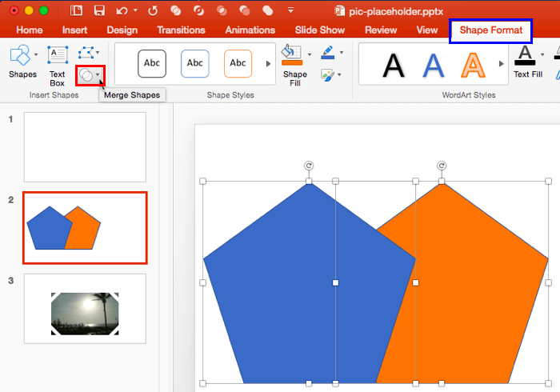Click the Fragment shapes quick access icon
This screenshot has height=392, width=560.
[x=175, y=10]
